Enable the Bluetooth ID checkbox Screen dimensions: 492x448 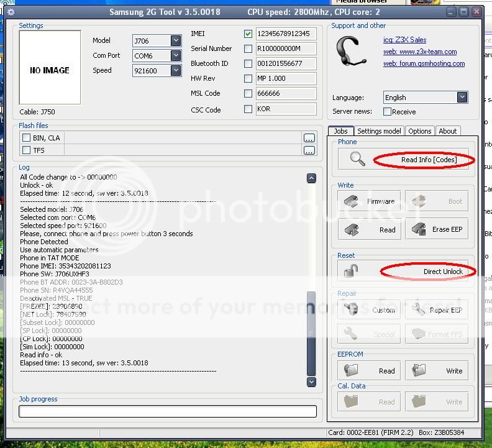point(248,63)
